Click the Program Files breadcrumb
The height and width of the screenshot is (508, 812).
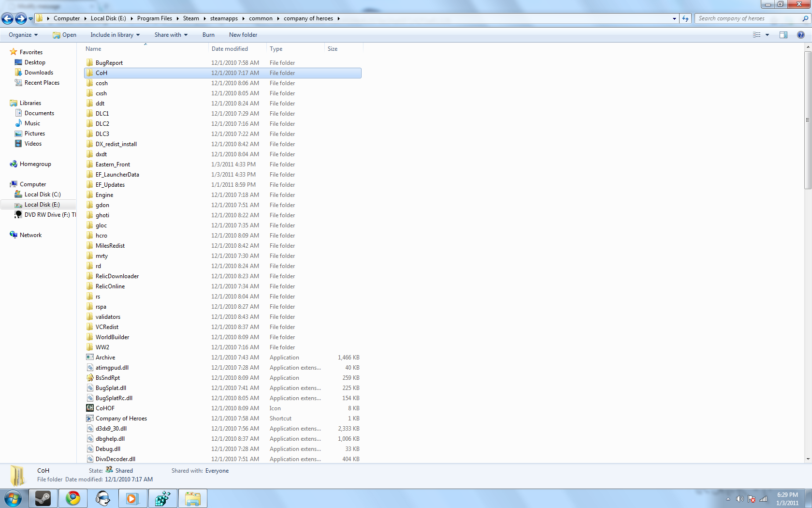click(155, 18)
